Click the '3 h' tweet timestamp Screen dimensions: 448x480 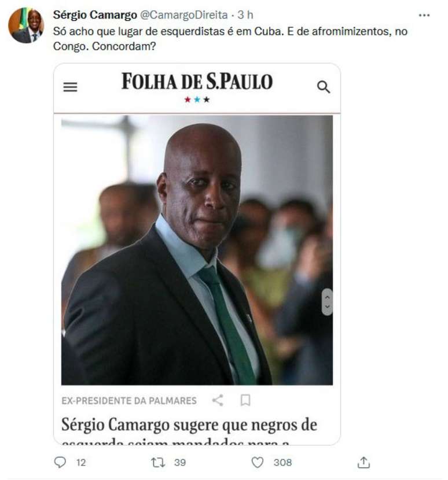[245, 14]
